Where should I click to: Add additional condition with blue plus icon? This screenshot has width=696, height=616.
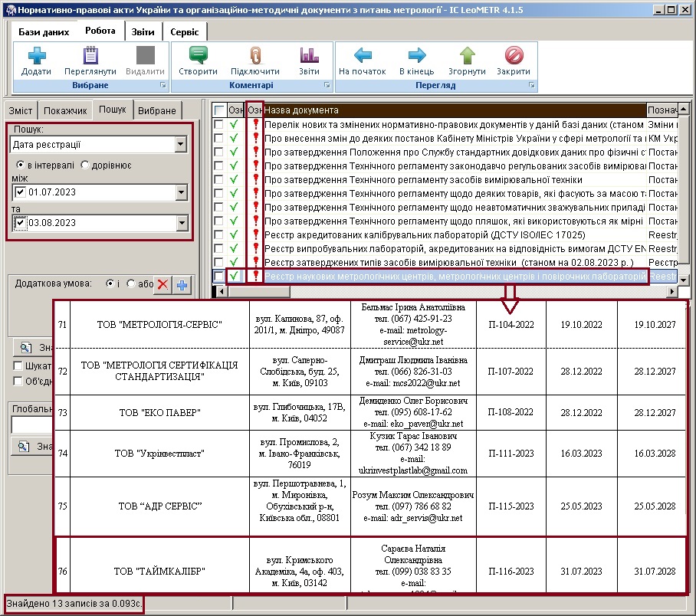182,284
